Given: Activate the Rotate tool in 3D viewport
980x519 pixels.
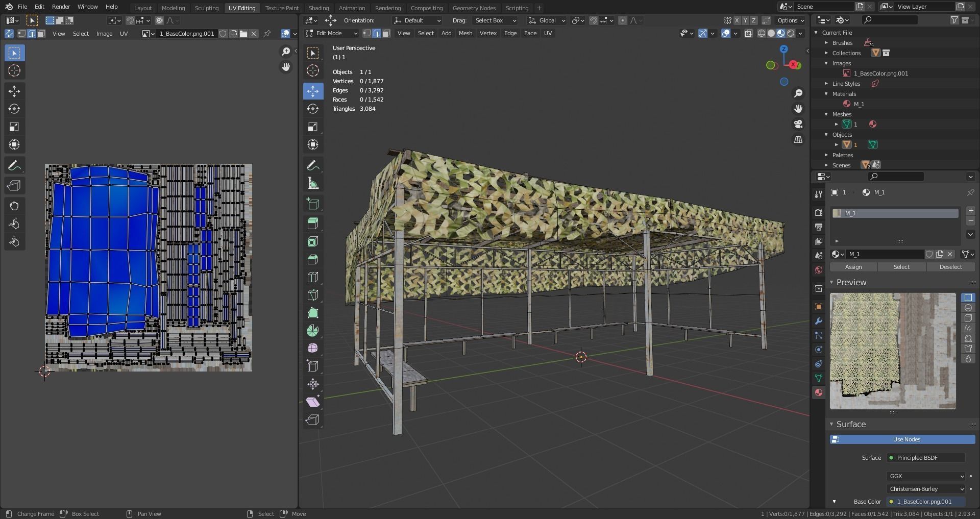Looking at the screenshot, I should [x=313, y=109].
